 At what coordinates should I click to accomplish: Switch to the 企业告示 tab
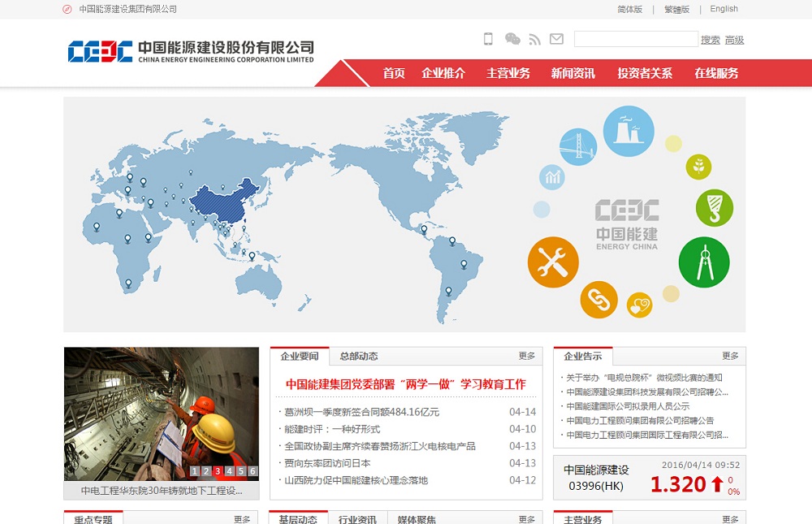coord(582,356)
